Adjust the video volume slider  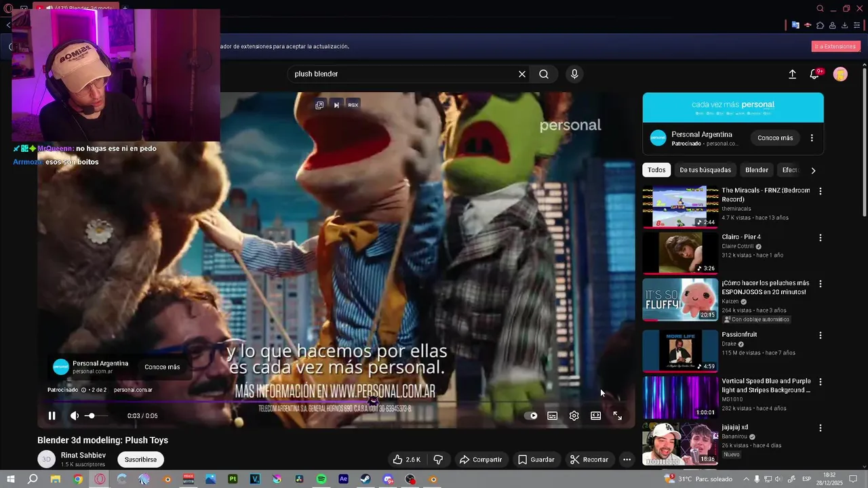(95, 415)
